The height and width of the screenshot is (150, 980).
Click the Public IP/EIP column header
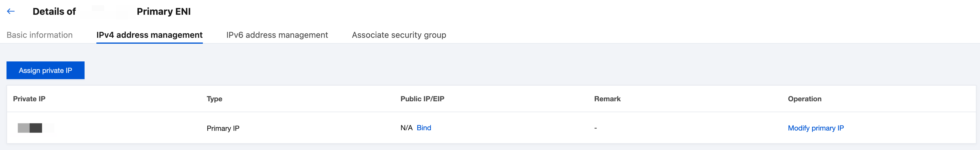coord(422,99)
